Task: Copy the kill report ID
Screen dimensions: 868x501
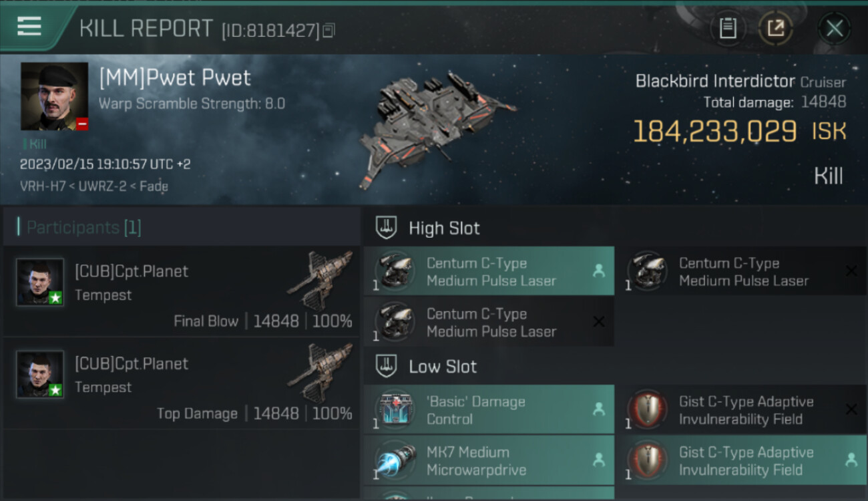Action: (x=329, y=31)
